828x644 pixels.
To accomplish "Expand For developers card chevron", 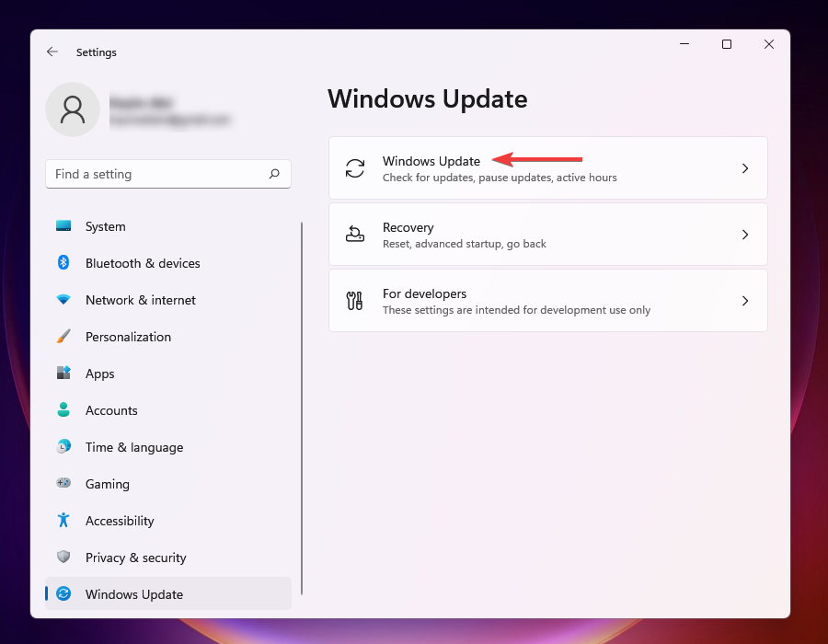I will (x=745, y=301).
